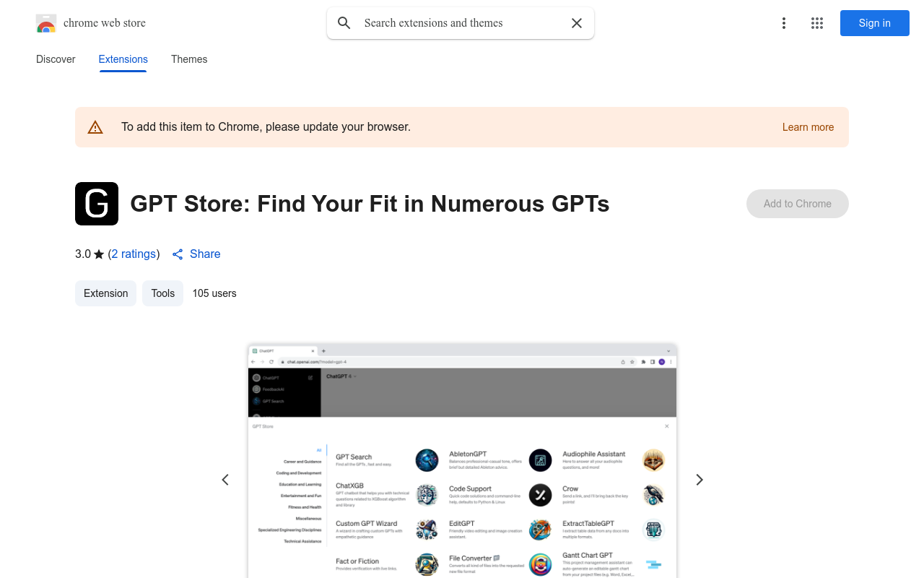Switch to the Extensions tab

(x=123, y=59)
